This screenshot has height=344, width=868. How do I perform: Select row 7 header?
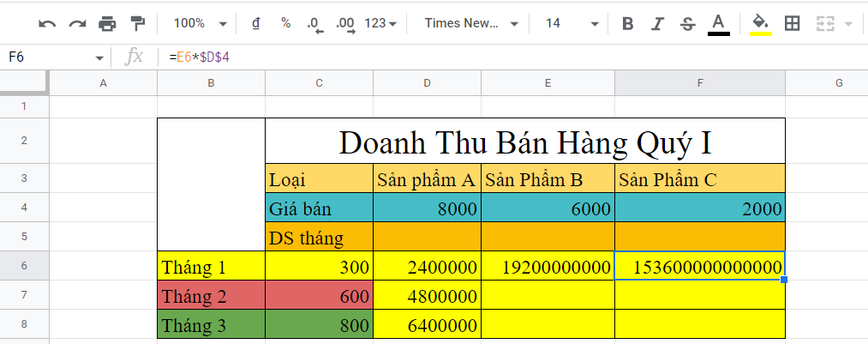pyautogui.click(x=24, y=295)
